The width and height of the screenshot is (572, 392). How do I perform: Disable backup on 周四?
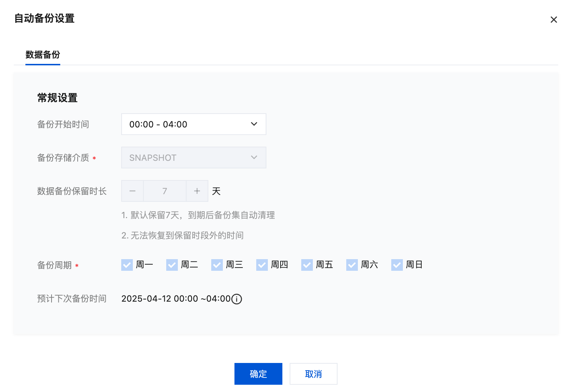[x=262, y=265]
